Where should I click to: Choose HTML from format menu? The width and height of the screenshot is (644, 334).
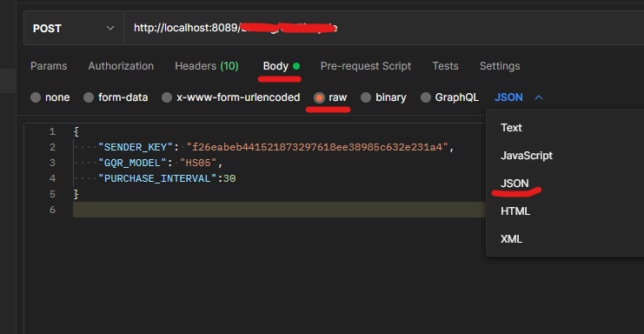click(515, 211)
